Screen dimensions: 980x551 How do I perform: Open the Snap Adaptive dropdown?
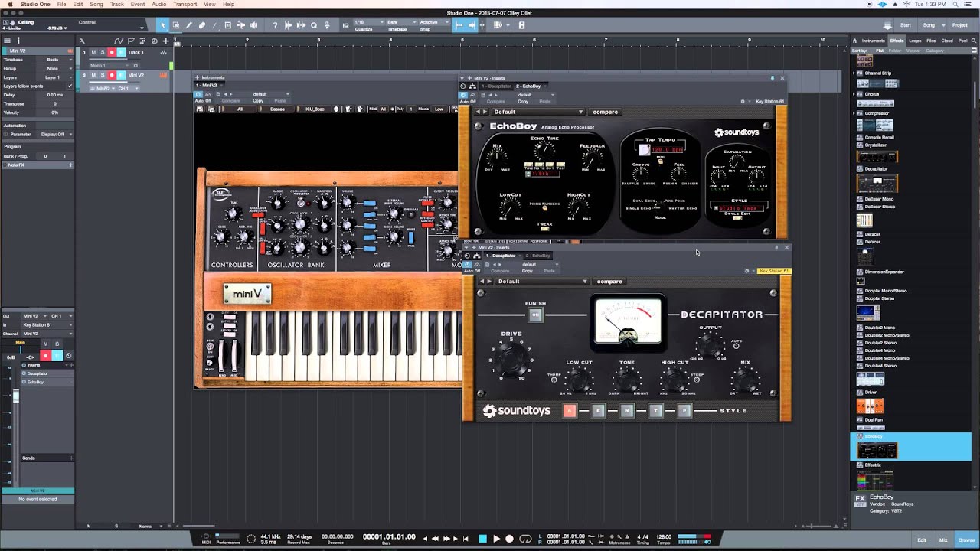tap(434, 21)
